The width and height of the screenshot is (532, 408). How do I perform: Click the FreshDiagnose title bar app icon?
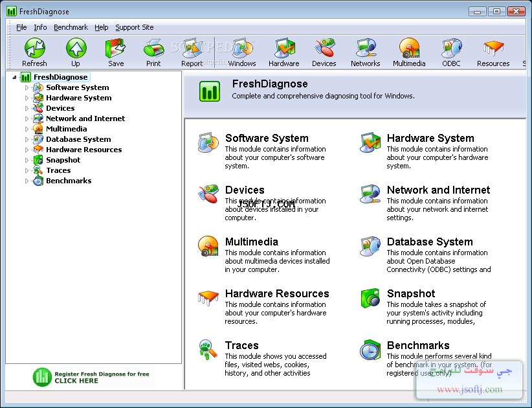[x=12, y=11]
